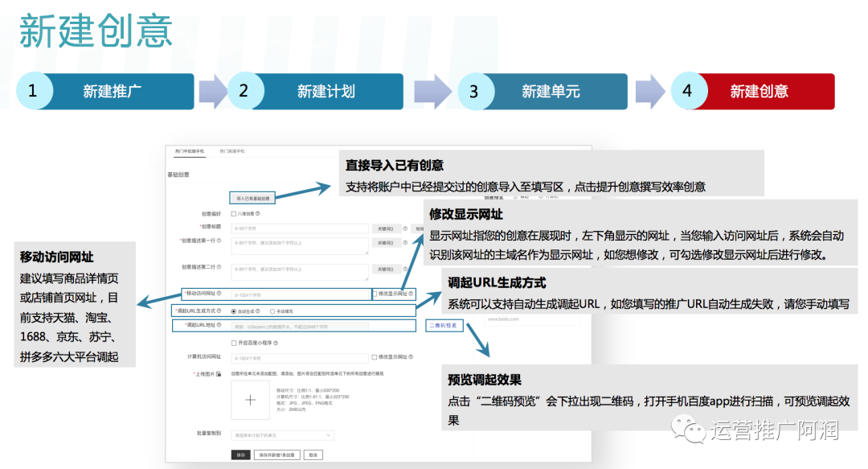The width and height of the screenshot is (868, 469).
Task: Switch to the 热门中低端手机 tab
Action: [x=190, y=151]
